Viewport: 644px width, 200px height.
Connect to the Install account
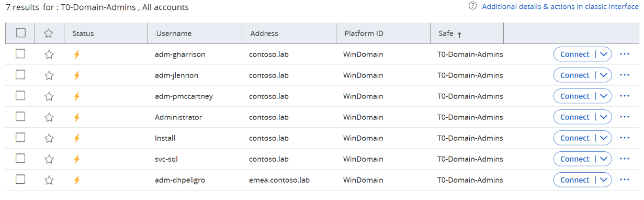point(574,138)
